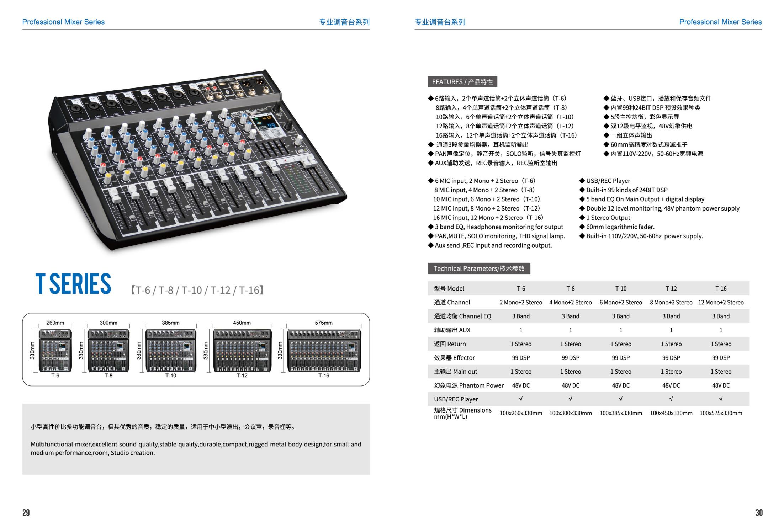Click the T-8 column header in table
Viewport: 784px width, 532px height.
[571, 288]
